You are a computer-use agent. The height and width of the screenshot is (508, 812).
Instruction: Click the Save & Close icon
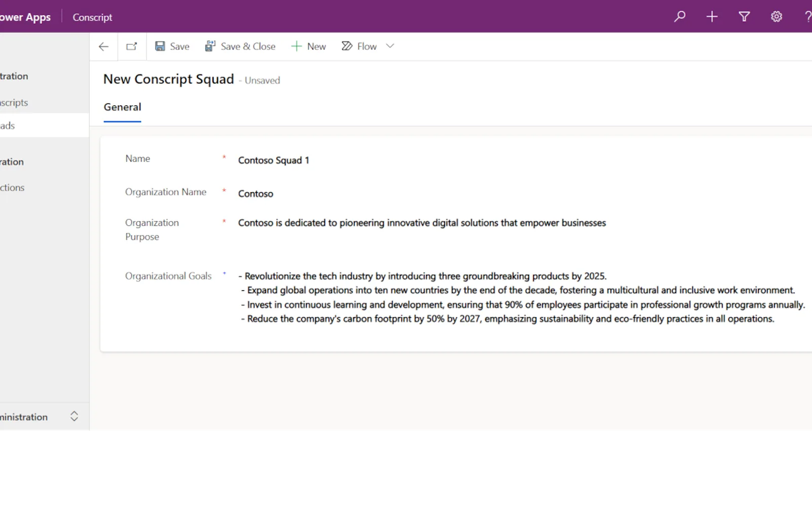tap(210, 46)
